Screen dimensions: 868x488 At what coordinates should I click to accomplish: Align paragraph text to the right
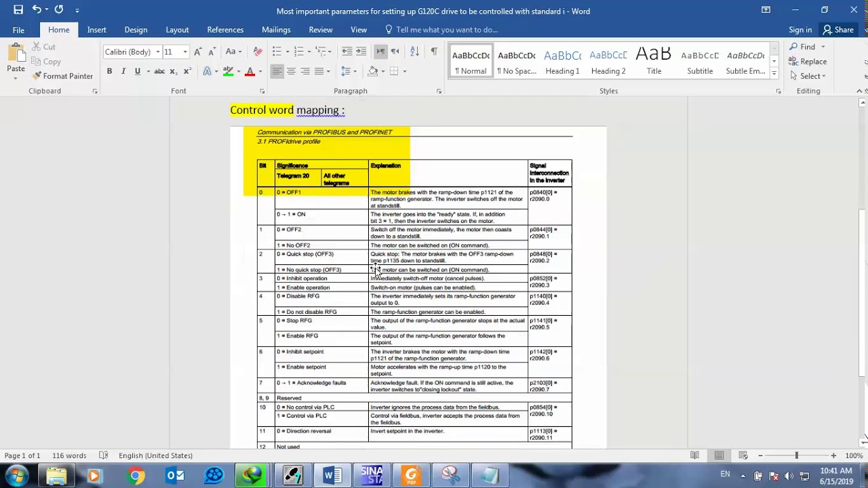[x=305, y=71]
